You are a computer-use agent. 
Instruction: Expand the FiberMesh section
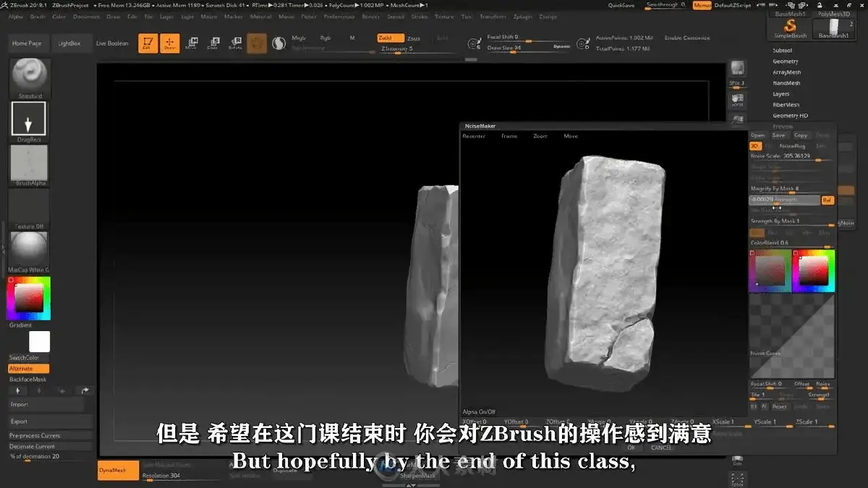[786, 105]
